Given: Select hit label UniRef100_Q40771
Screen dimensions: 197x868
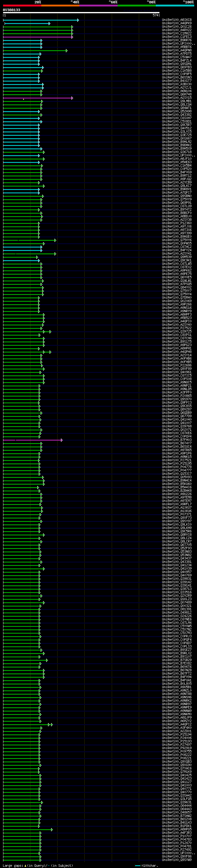Looking at the screenshot, I should click(x=177, y=789).
